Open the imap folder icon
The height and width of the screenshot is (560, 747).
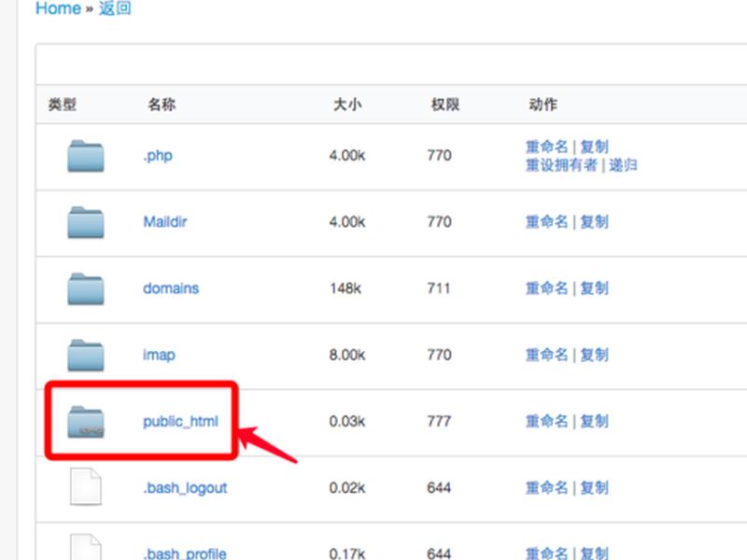pyautogui.click(x=86, y=356)
